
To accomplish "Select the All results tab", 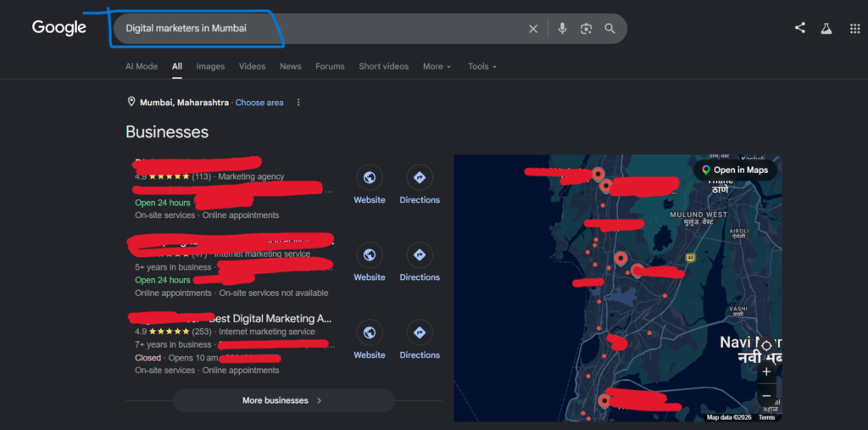I will [x=176, y=66].
